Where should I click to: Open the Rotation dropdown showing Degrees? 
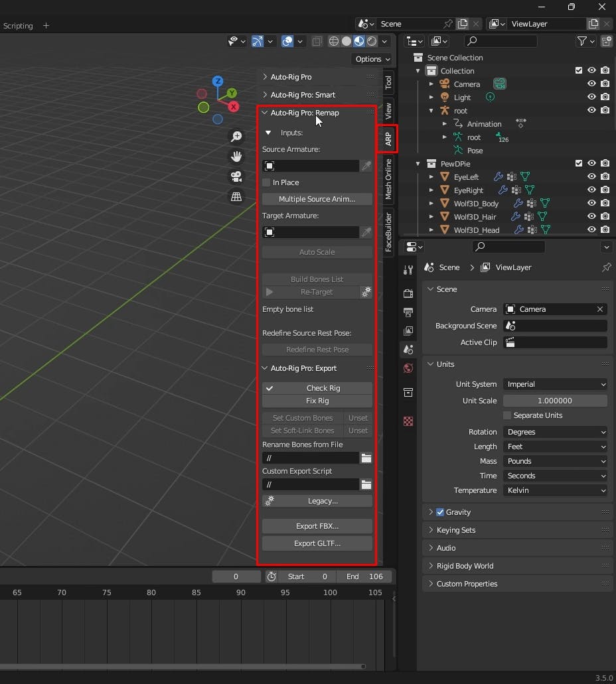tap(555, 431)
